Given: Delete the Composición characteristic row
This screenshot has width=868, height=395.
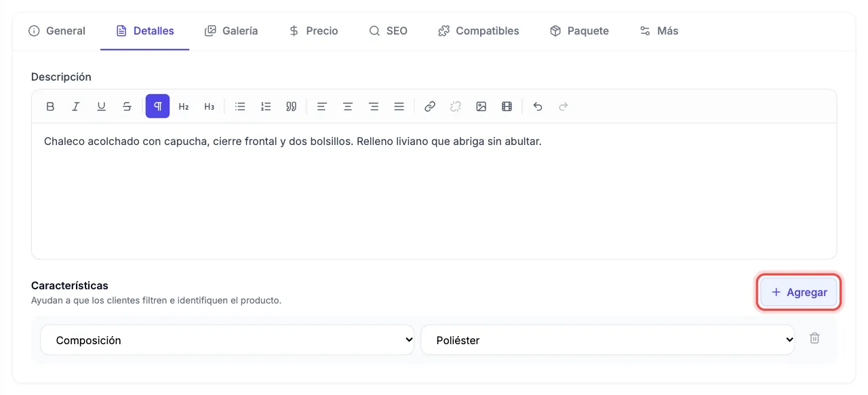Looking at the screenshot, I should (x=815, y=338).
